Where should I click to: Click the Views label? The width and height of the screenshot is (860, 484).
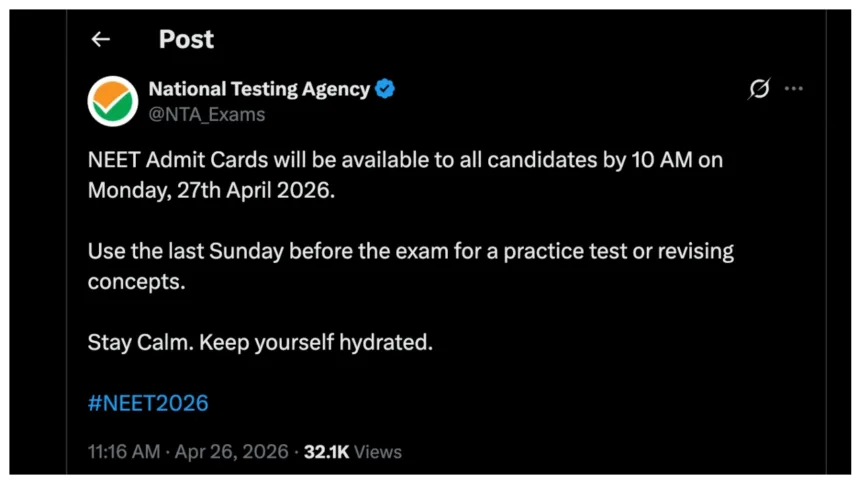378,452
